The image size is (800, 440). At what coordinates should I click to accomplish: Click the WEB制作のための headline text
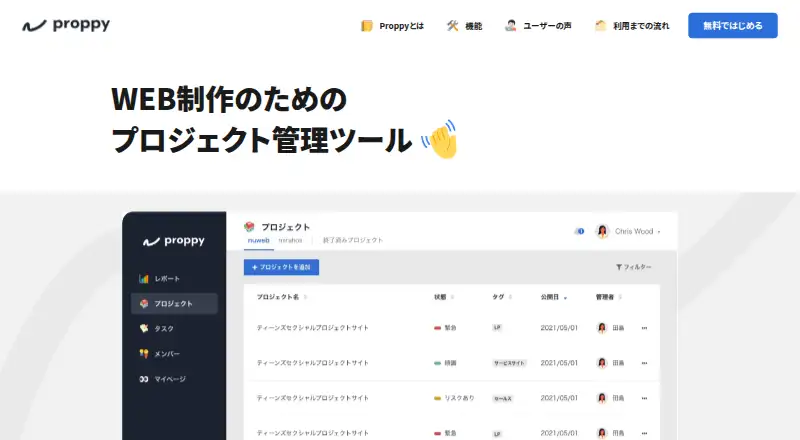pyautogui.click(x=229, y=99)
